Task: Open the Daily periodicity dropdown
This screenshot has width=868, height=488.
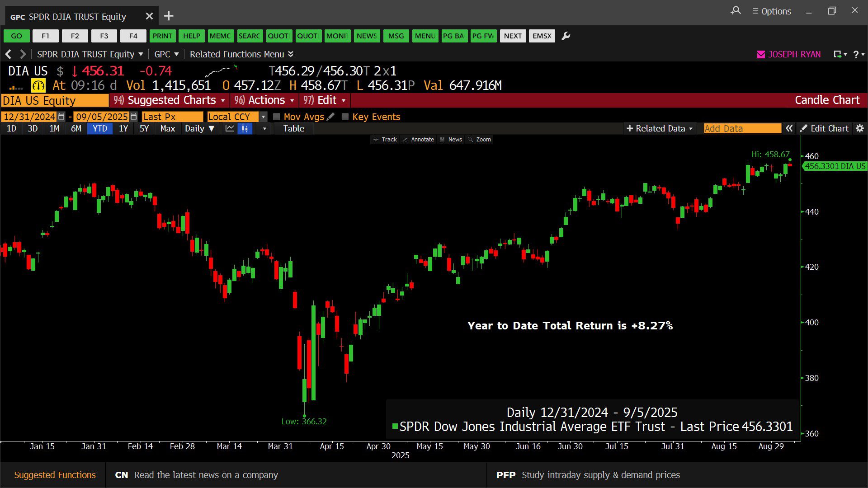Action: 199,129
